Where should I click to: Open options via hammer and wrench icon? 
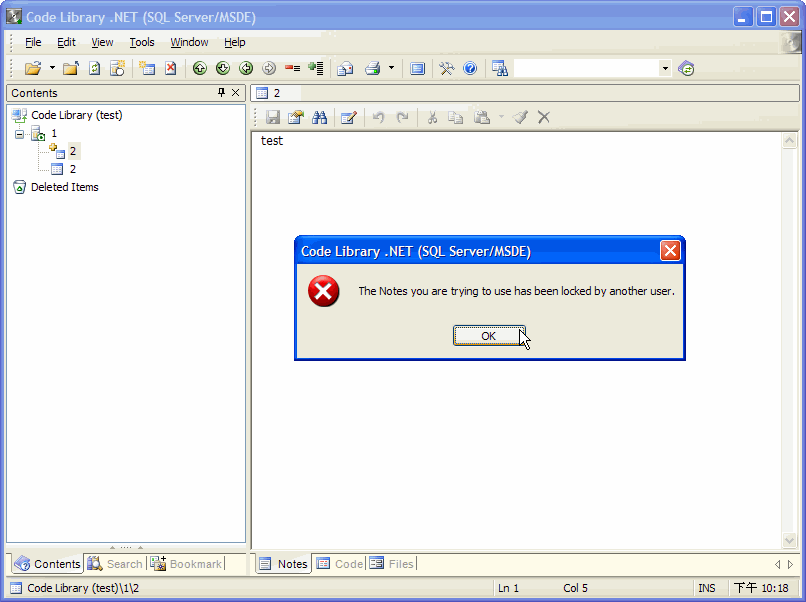447,68
